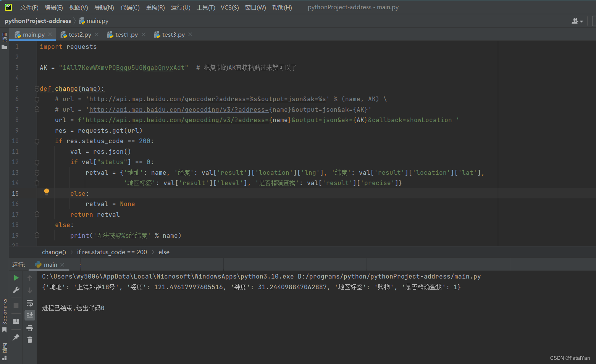Open Bookmarks tool window
This screenshot has height=364, width=596.
click(4, 316)
